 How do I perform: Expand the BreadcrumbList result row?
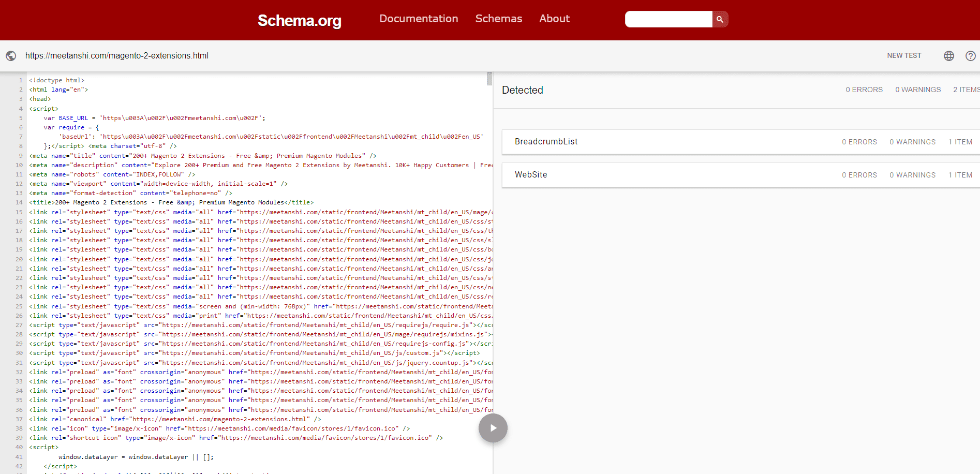(546, 142)
